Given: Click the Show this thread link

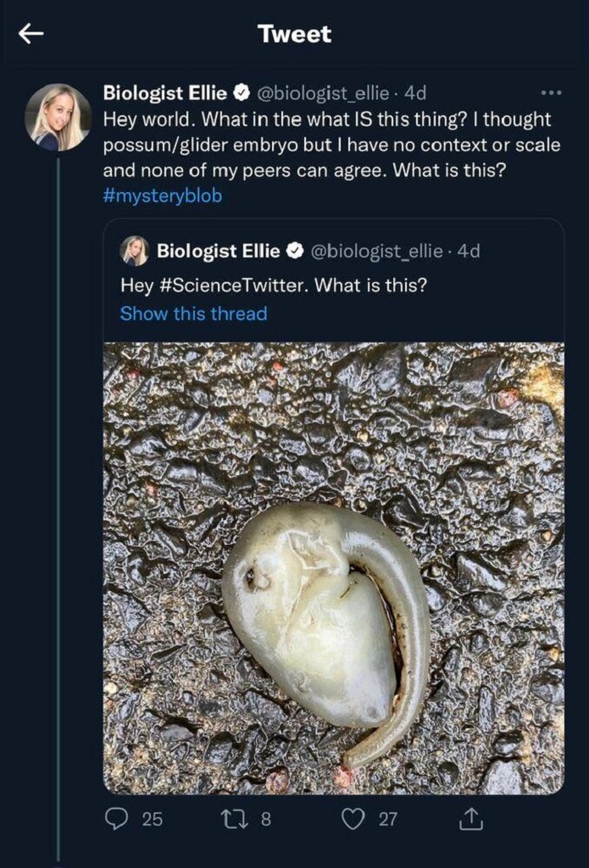Looking at the screenshot, I should tap(193, 313).
